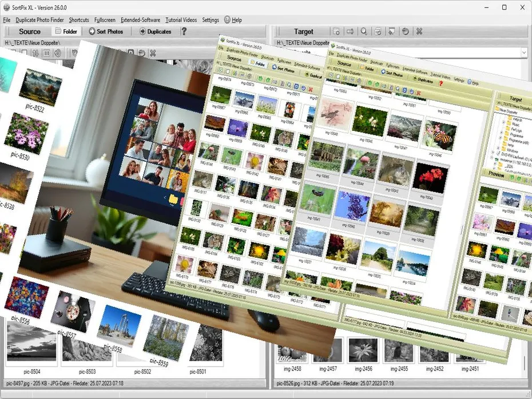
Task: Click the binoculars search icon on the Source toolbar
Action: click(35, 52)
